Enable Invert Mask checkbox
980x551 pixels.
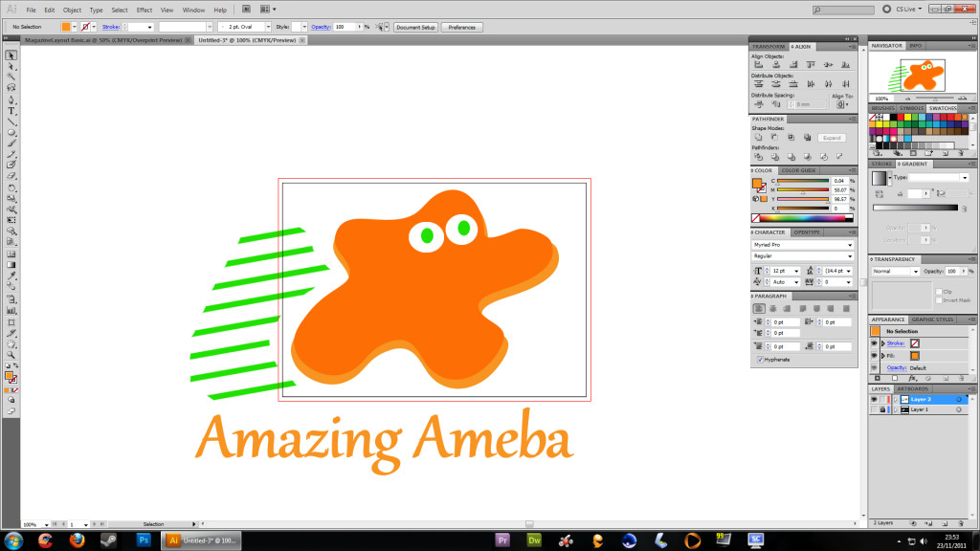939,300
